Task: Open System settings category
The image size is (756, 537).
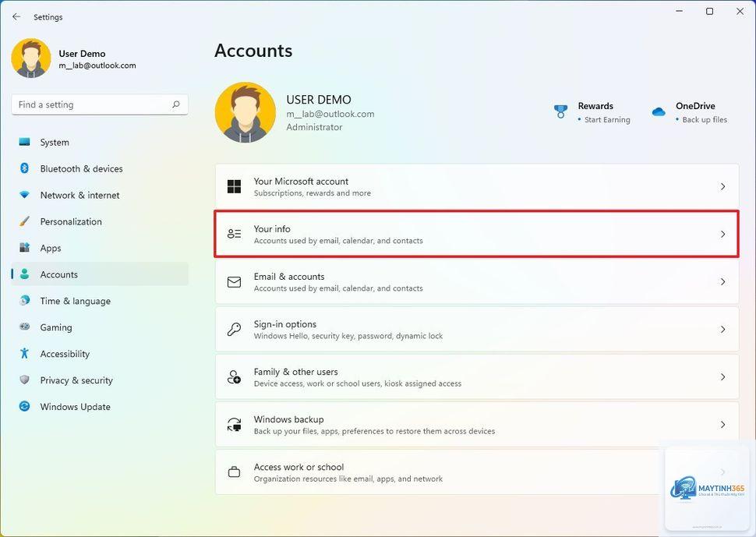Action: 100,142
